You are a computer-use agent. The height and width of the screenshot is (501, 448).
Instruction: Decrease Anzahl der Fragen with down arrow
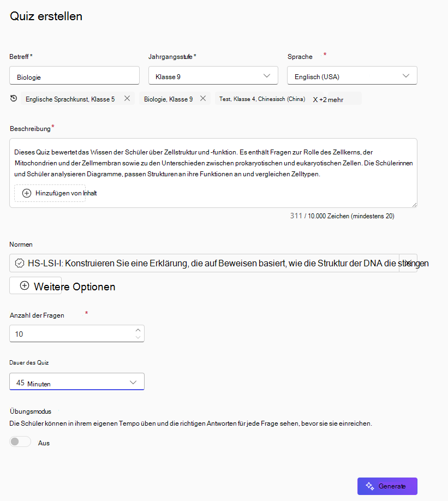coord(138,337)
